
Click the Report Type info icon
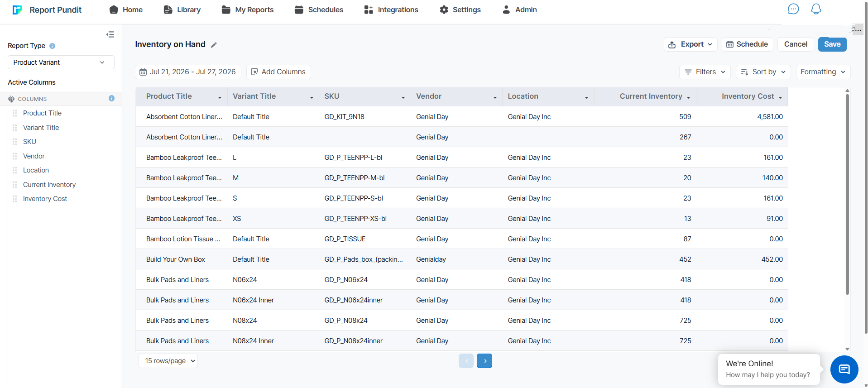pos(52,46)
